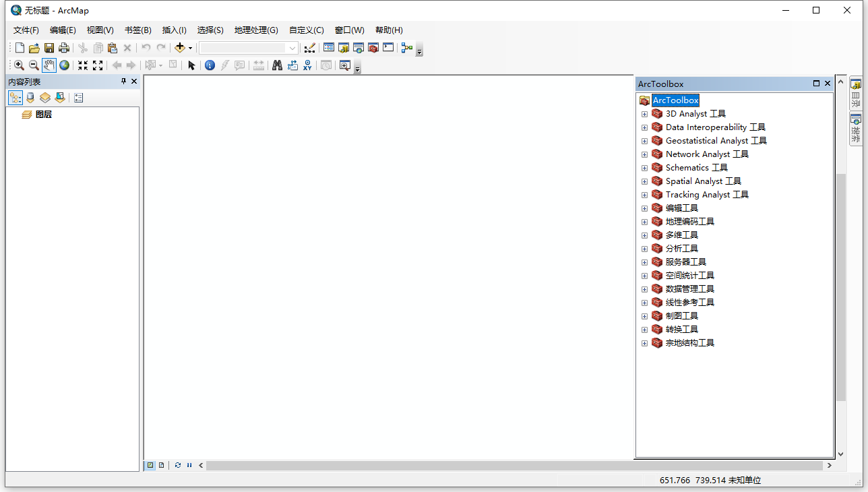Select the 图层 data frame

coord(44,115)
